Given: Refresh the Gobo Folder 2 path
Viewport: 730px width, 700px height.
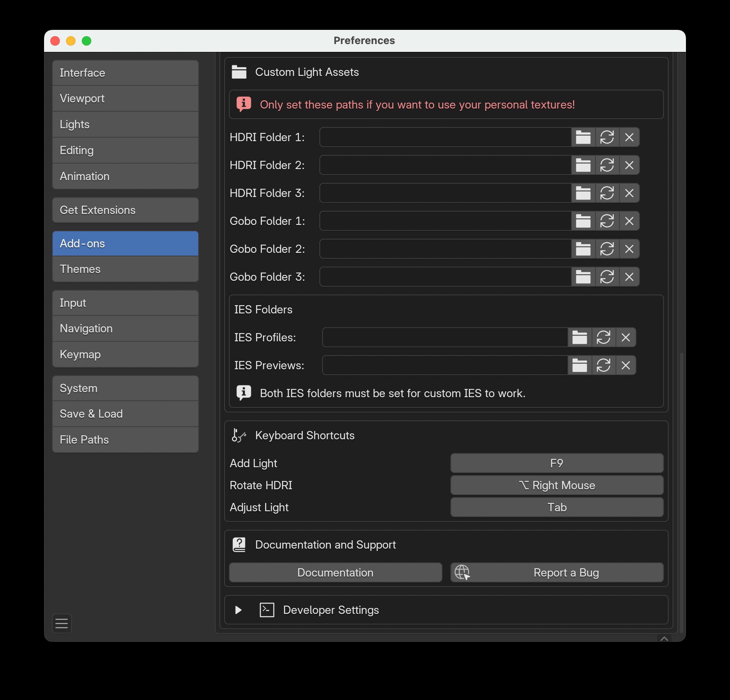Looking at the screenshot, I should click(607, 249).
